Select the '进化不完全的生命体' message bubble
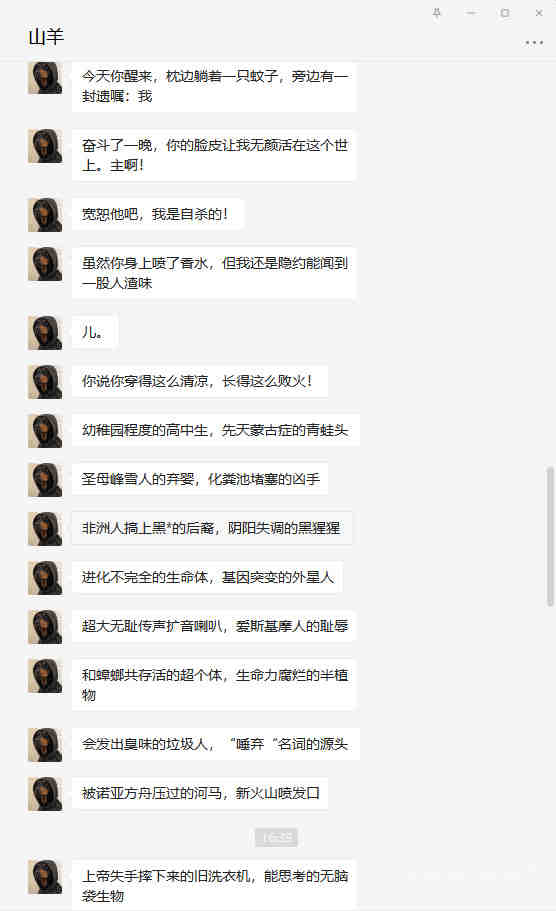 [207, 578]
